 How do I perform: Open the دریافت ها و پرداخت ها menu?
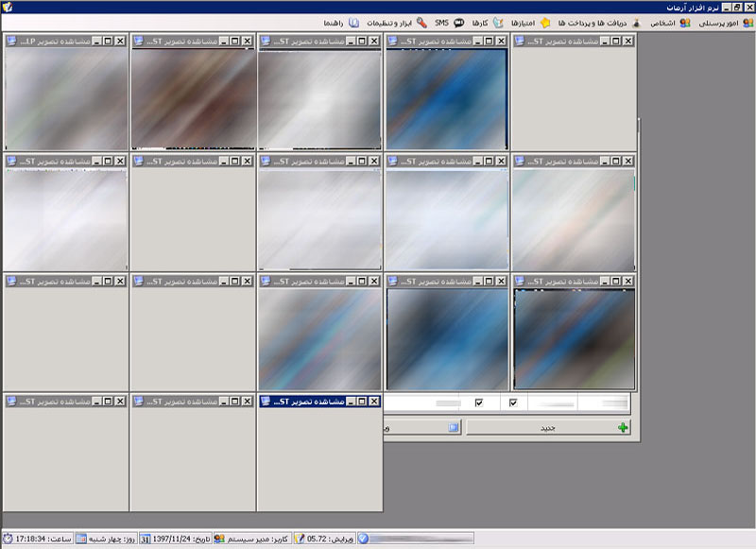point(600,23)
